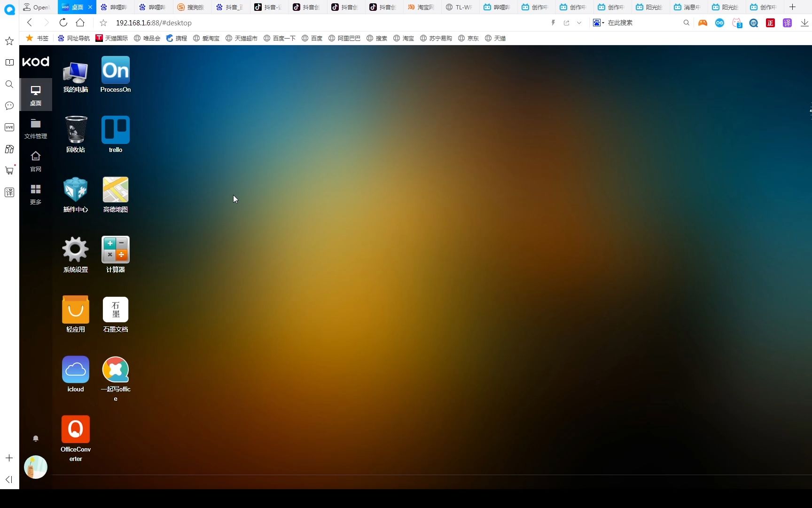Open the 携程 bookmark
This screenshot has height=508, width=812.
pos(177,38)
